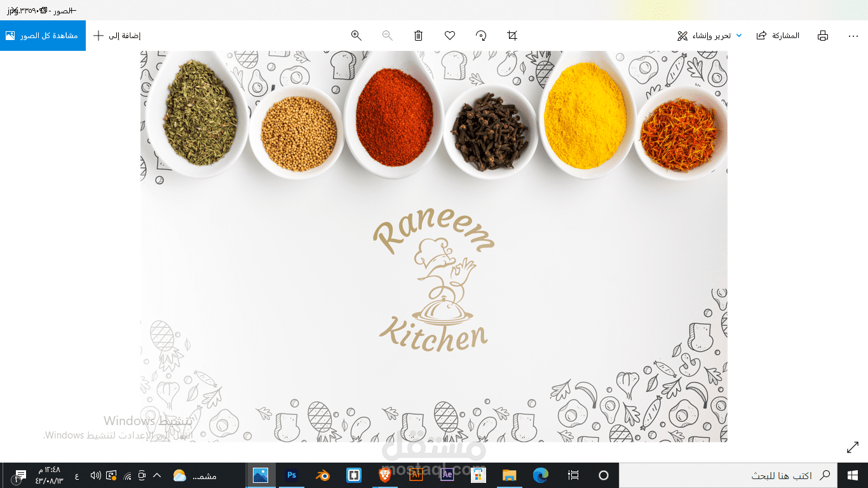The width and height of the screenshot is (868, 488).
Task: Add photo to favorites with heart icon
Action: pos(450,36)
